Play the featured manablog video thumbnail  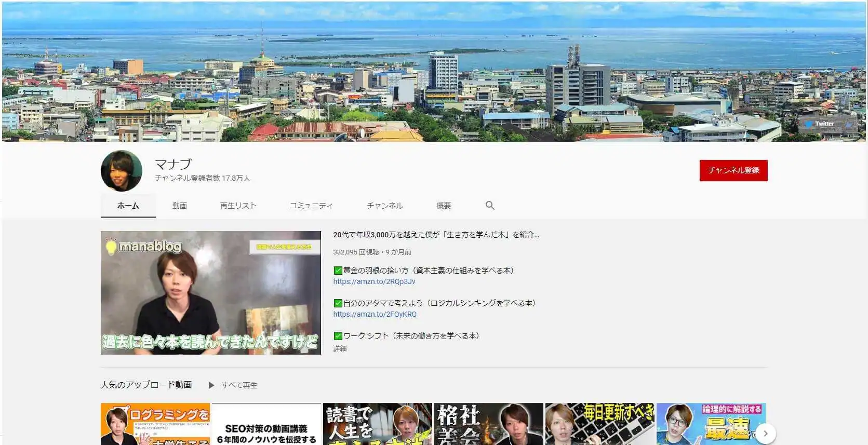[x=210, y=292]
